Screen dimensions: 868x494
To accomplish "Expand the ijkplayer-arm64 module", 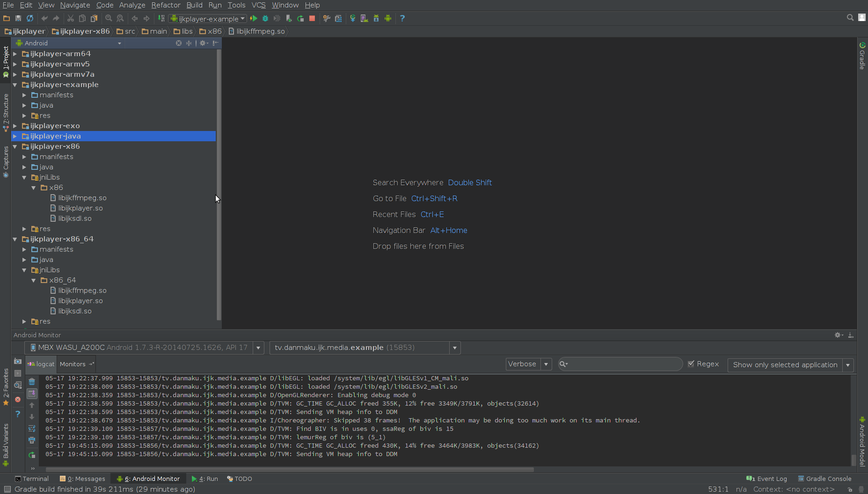I will click(15, 54).
